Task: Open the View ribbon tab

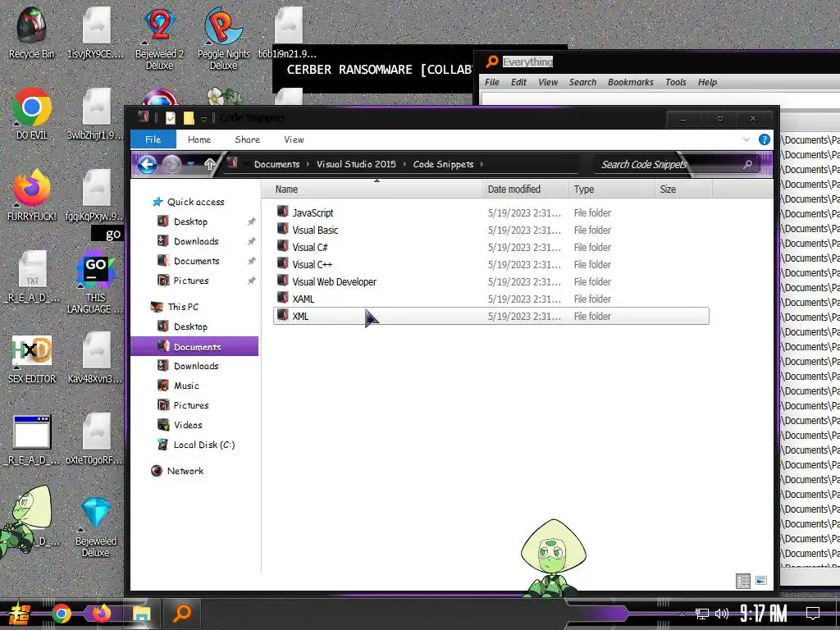Action: (294, 139)
